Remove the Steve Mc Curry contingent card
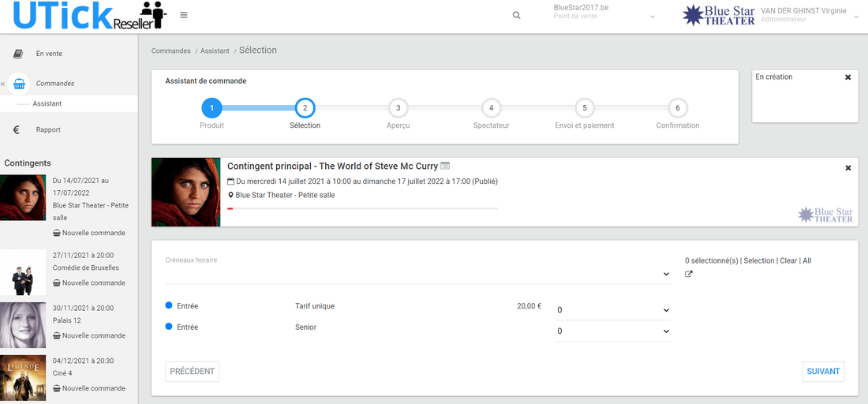 point(848,168)
